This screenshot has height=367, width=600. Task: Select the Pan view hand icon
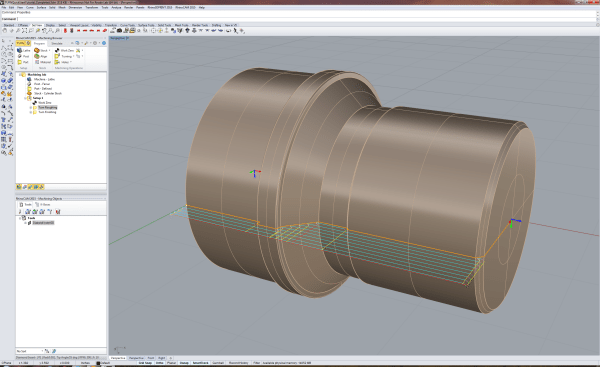coord(5,31)
